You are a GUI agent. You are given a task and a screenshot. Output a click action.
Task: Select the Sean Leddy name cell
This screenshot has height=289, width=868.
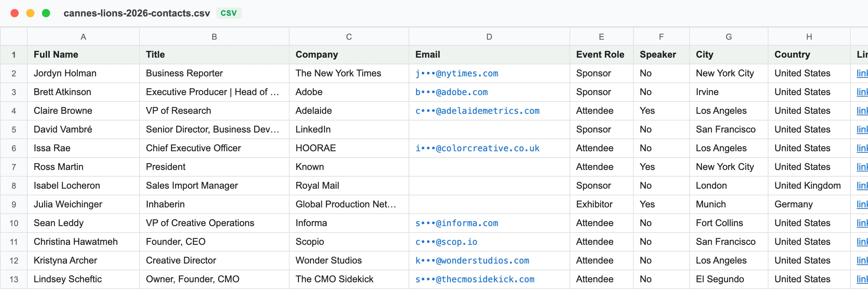[x=83, y=223]
